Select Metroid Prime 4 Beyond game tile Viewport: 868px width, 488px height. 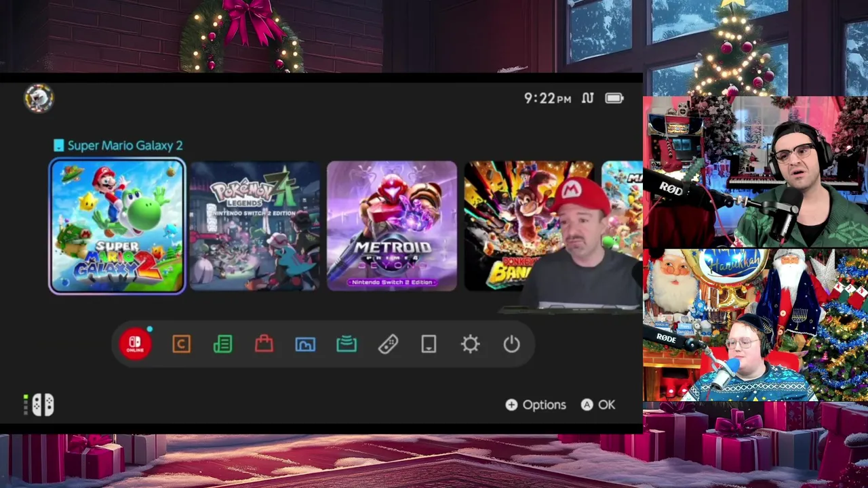(x=392, y=226)
